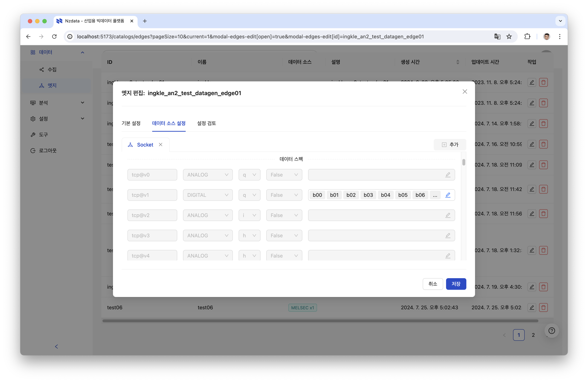Click 취소 to cancel editing
The width and height of the screenshot is (588, 382).
pos(433,284)
